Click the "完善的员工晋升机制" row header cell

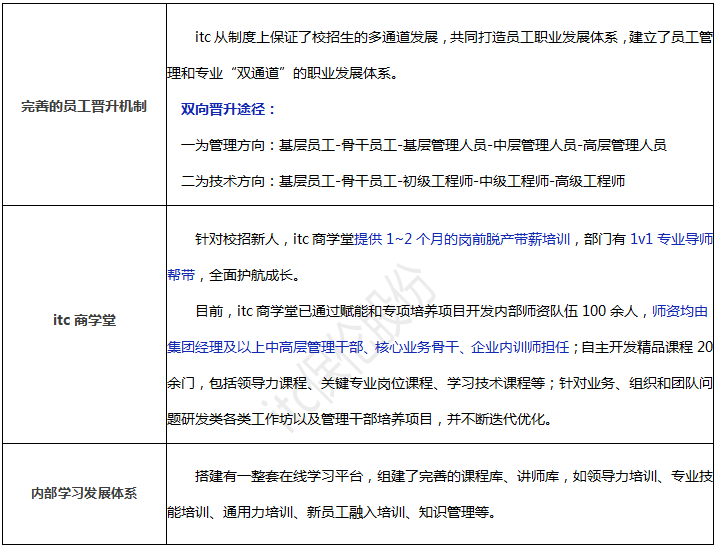coord(84,106)
